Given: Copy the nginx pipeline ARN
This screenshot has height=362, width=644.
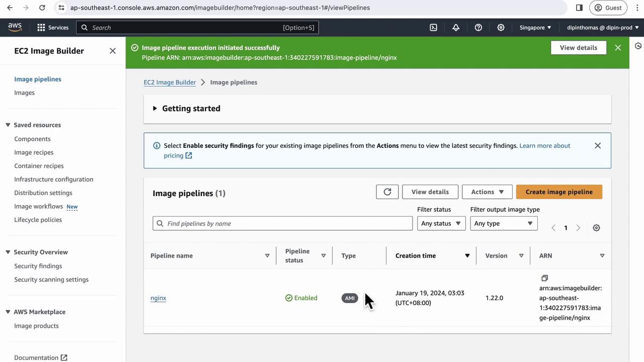Looking at the screenshot, I should tap(544, 278).
